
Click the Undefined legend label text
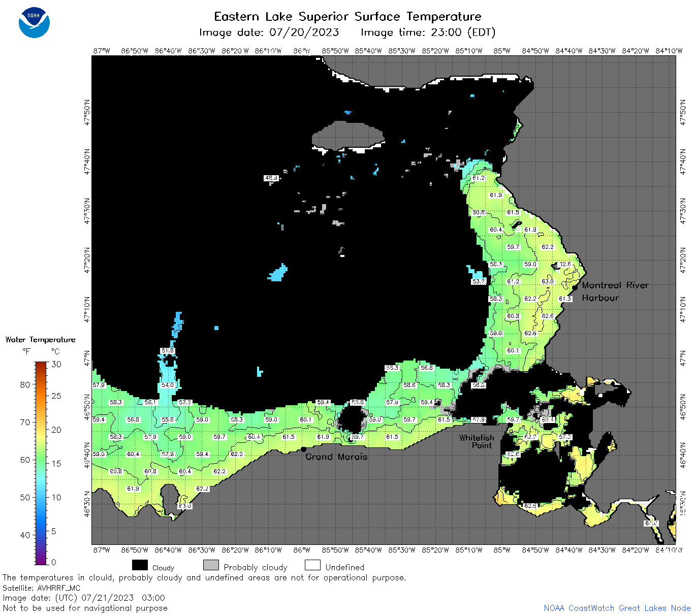(345, 567)
